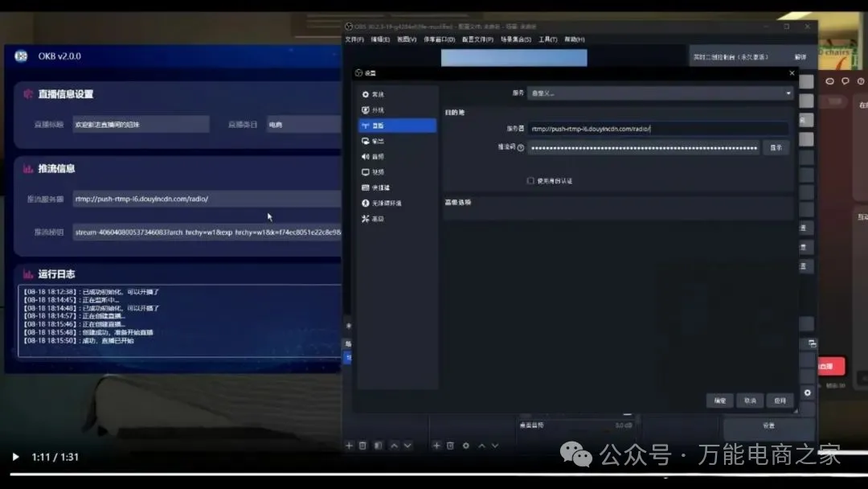This screenshot has height=489, width=868.
Task: Click the video play button
Action: click(x=15, y=457)
